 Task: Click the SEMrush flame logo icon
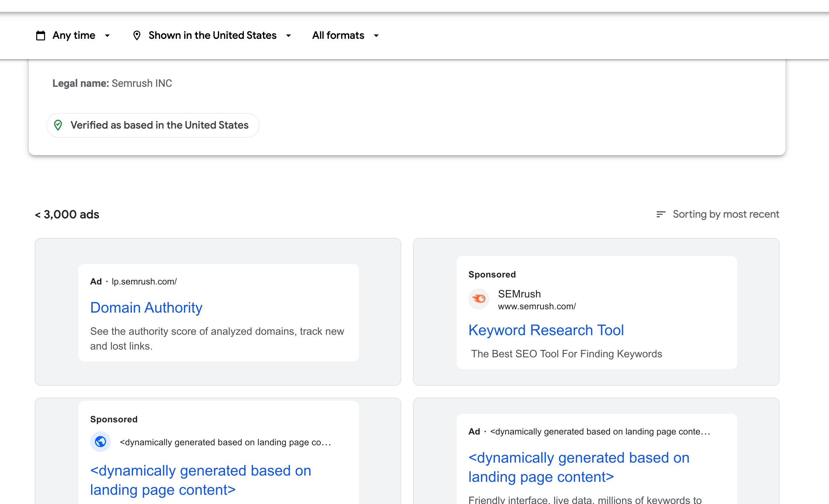[479, 299]
